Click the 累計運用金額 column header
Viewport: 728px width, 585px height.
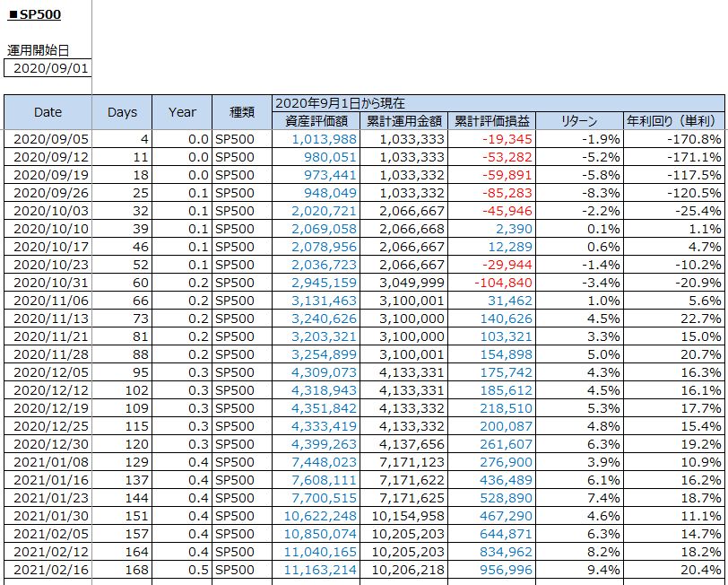404,121
